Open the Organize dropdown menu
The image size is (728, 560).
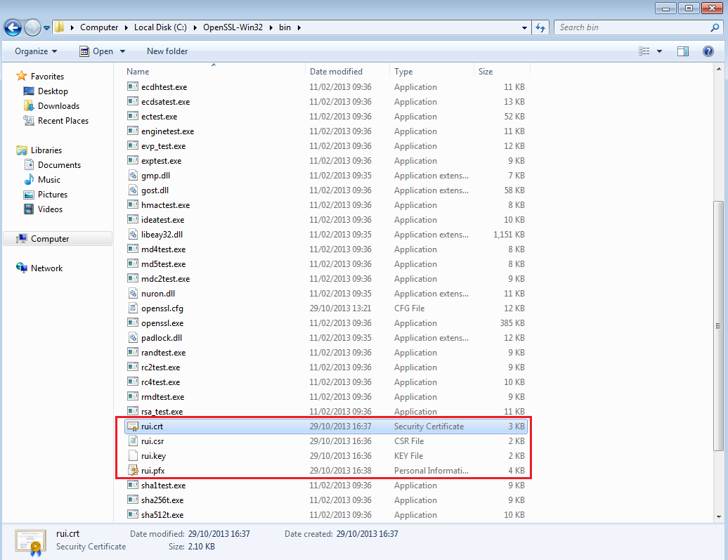pos(36,51)
